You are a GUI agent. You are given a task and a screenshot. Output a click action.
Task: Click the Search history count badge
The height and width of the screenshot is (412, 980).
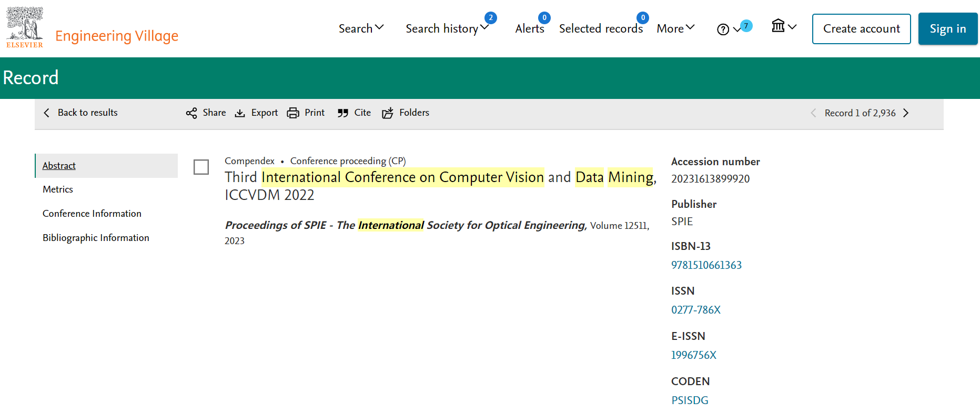[x=491, y=18]
